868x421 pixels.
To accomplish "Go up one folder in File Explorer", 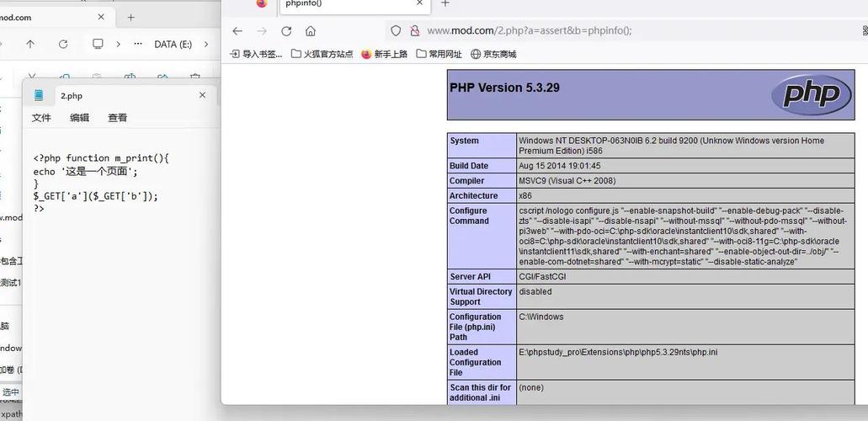I will (x=30, y=45).
